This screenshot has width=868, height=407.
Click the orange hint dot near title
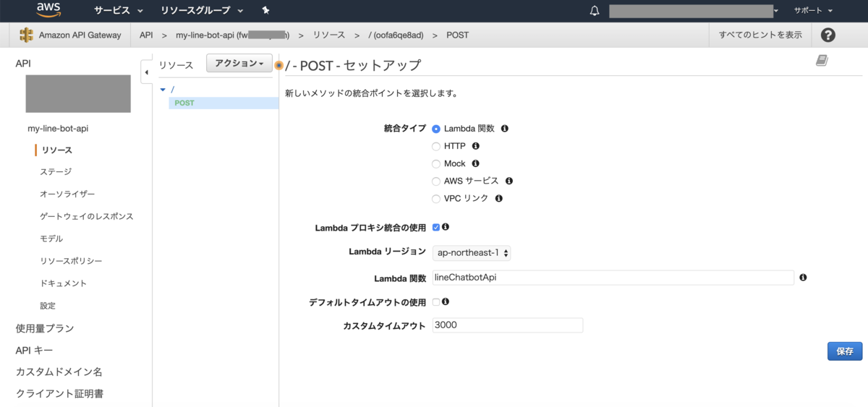click(279, 65)
